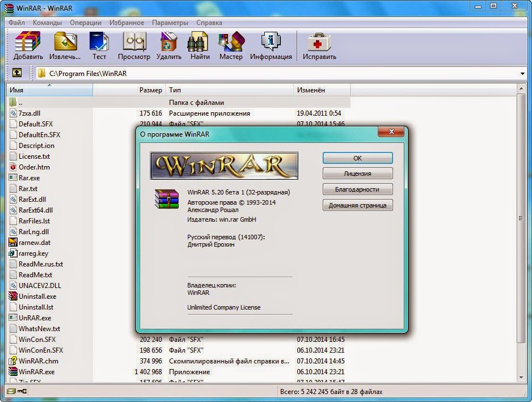Click the Благодарности button
Screen dimensions: 532x402
(x=358, y=189)
